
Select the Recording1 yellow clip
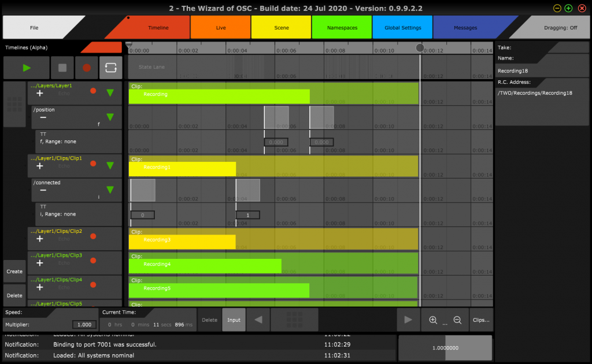(x=182, y=169)
